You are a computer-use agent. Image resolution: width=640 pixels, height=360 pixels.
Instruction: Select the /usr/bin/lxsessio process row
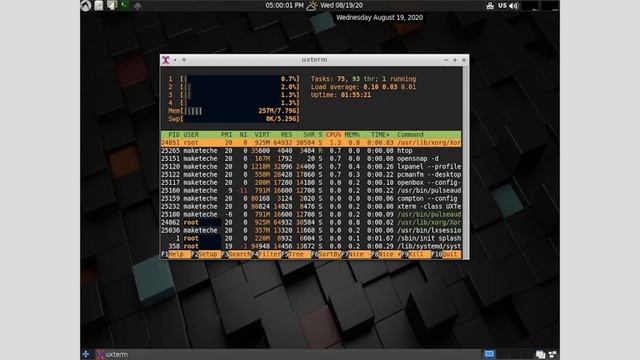click(x=311, y=230)
